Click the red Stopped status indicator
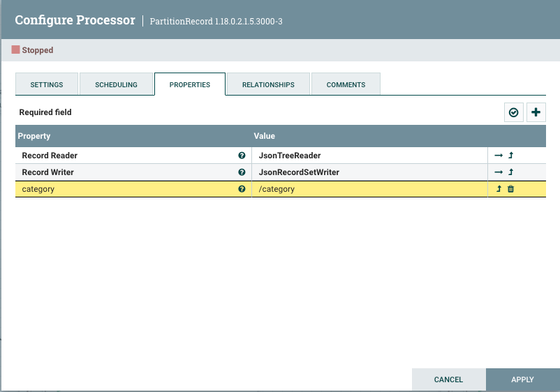This screenshot has width=560, height=392. pos(15,50)
